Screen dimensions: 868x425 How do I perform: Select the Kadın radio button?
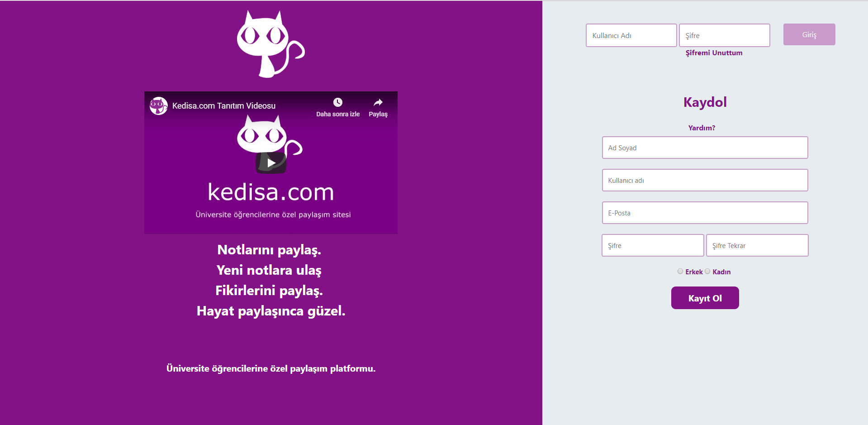coord(707,271)
